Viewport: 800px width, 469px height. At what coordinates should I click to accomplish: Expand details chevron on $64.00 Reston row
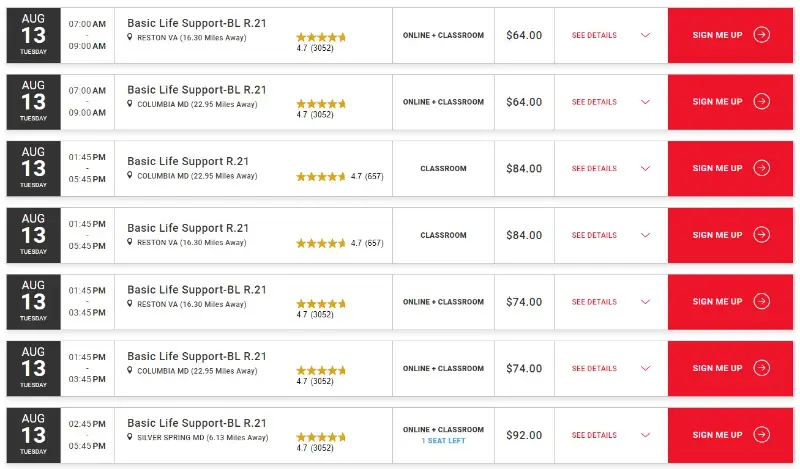pyautogui.click(x=645, y=35)
